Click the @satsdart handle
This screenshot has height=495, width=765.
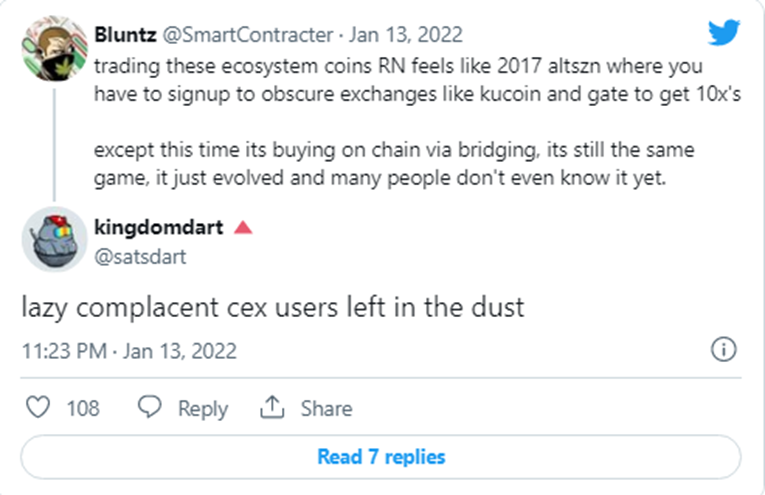pos(140,257)
